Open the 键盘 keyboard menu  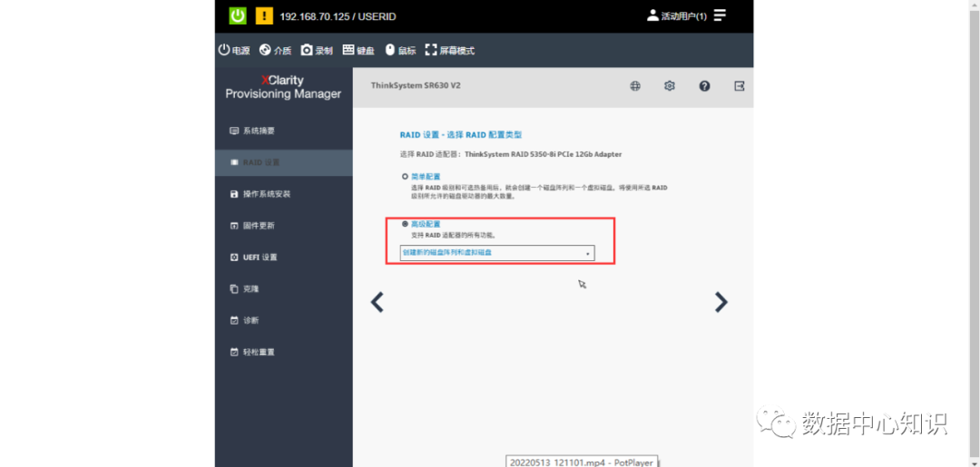point(358,51)
